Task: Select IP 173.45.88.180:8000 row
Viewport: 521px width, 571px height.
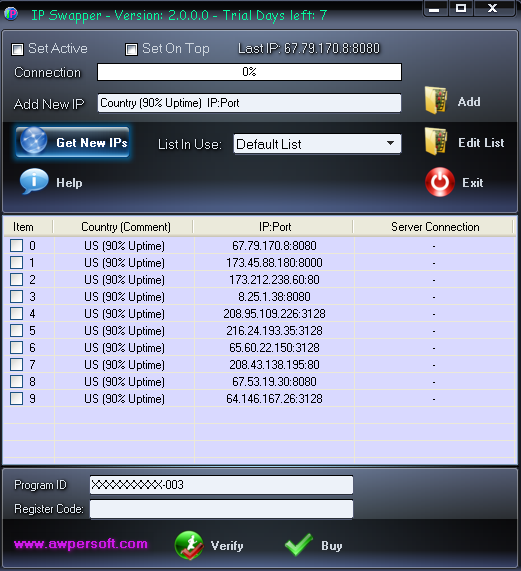Action: coord(274,263)
